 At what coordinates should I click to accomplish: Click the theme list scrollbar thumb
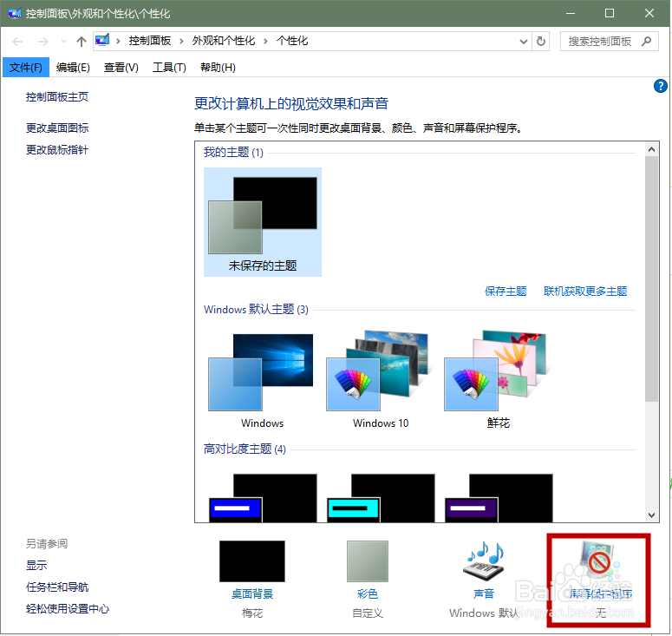[651, 279]
